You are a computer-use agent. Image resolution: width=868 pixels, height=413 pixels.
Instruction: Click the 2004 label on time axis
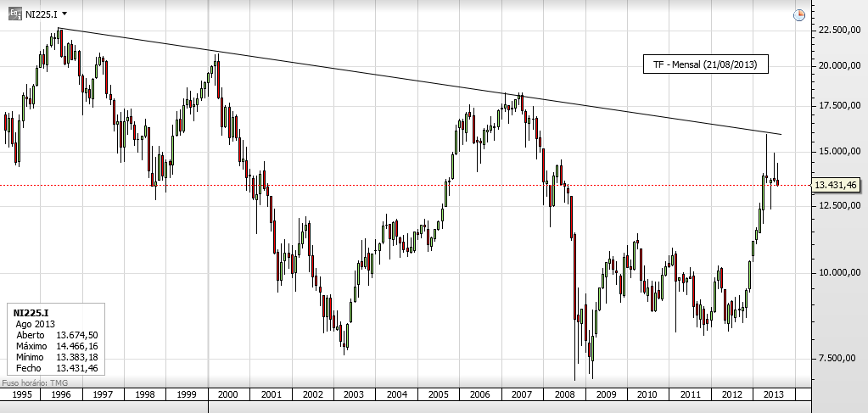pyautogui.click(x=396, y=395)
